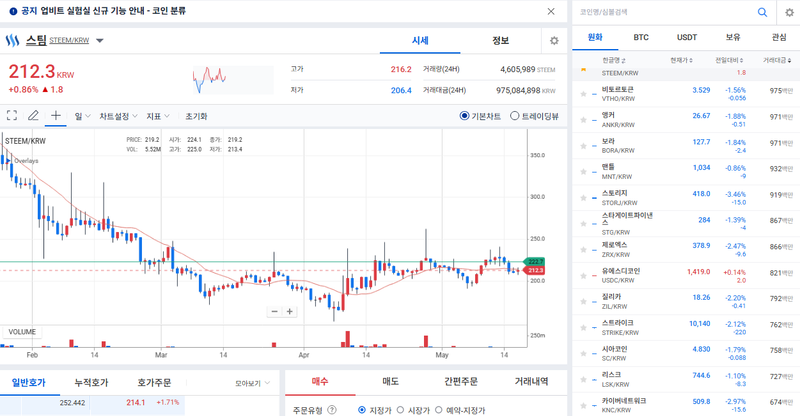Open the STEEM/KRW coin selector dropdown arrow

point(100,40)
